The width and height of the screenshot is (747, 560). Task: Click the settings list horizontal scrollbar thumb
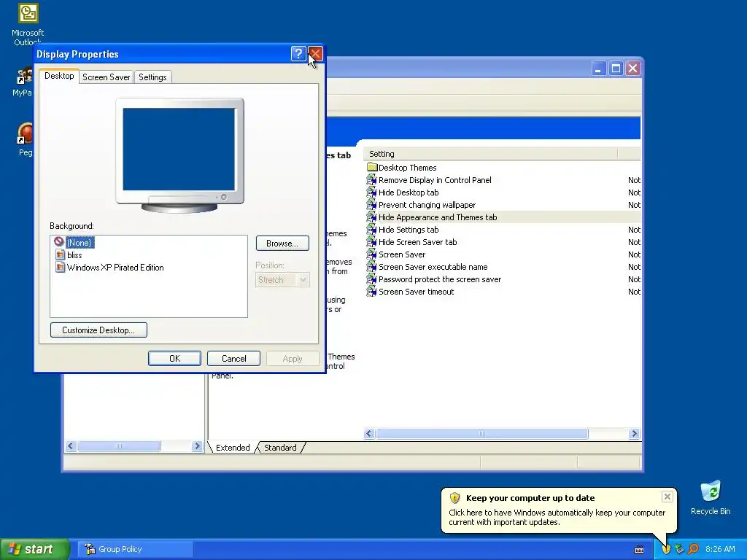(x=481, y=433)
